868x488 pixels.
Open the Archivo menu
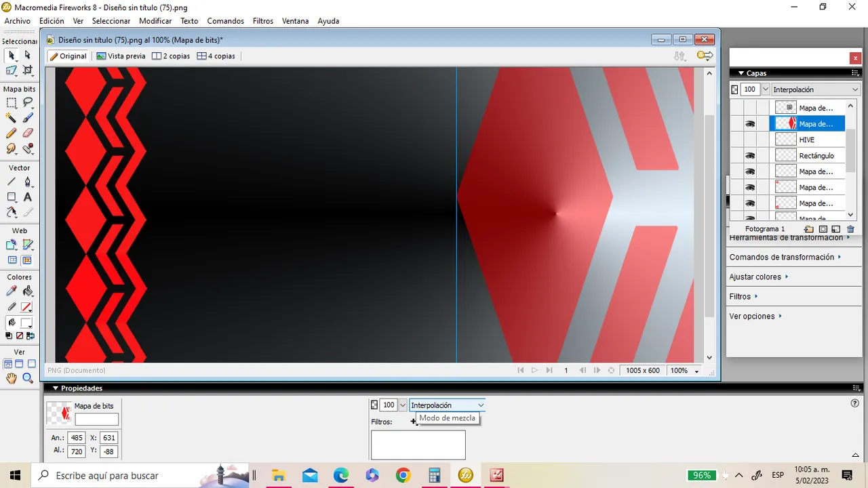(18, 21)
